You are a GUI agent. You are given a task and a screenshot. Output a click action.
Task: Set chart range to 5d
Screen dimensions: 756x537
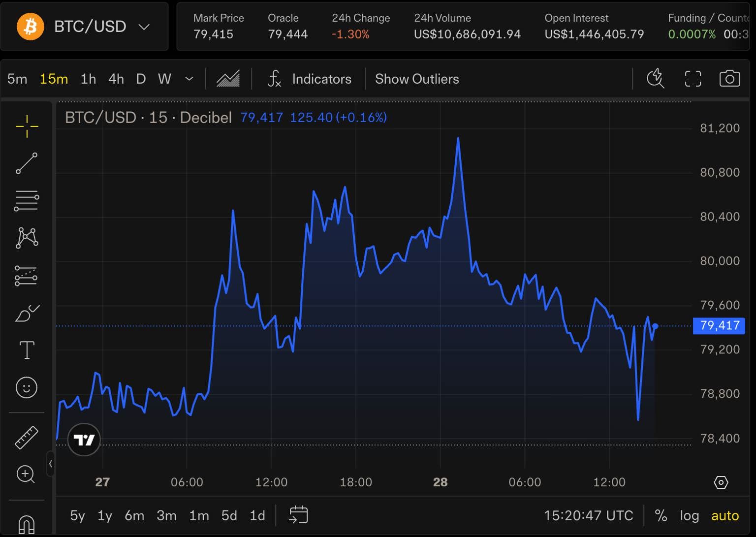[229, 515]
